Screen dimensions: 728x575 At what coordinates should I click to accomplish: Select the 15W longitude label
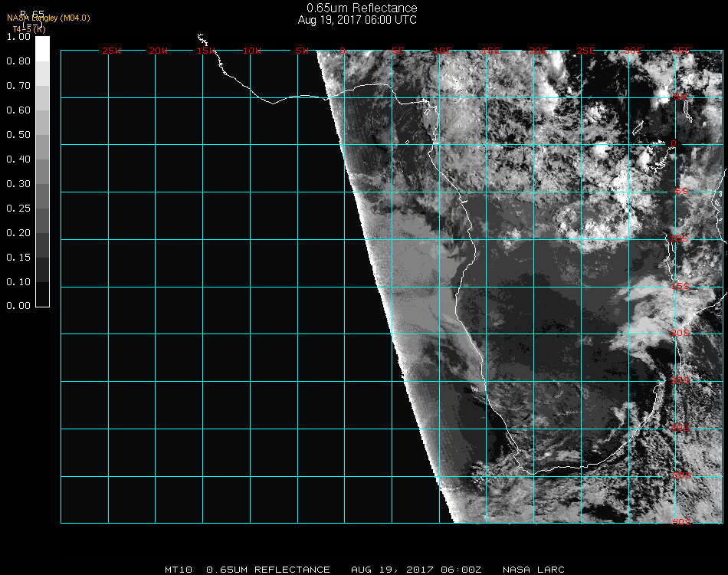(x=205, y=51)
